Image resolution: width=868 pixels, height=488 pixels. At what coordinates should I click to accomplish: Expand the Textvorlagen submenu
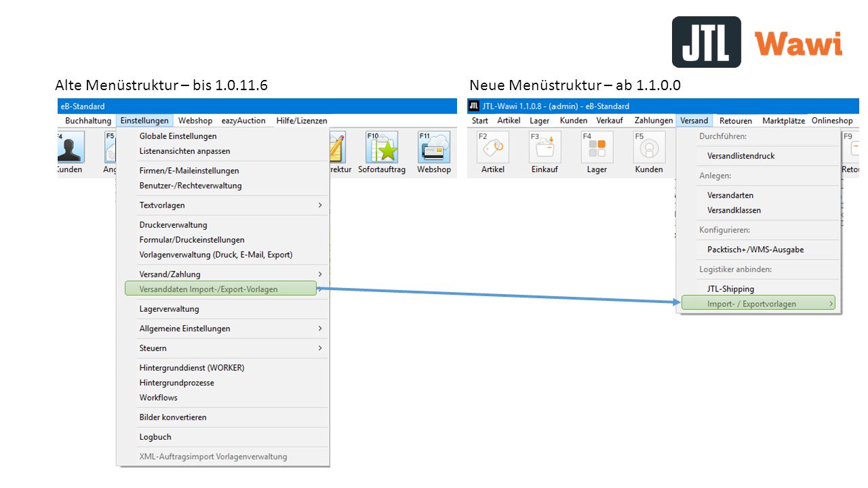[x=223, y=205]
